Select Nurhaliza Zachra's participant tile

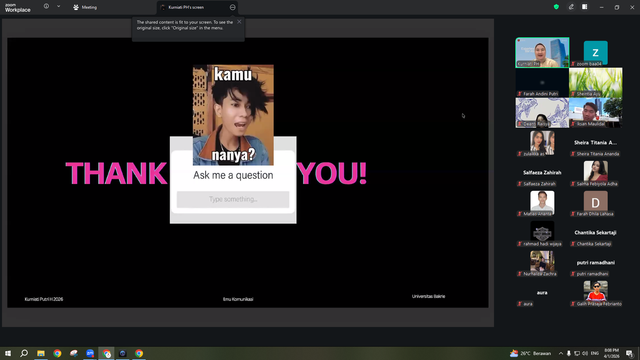tap(542, 263)
